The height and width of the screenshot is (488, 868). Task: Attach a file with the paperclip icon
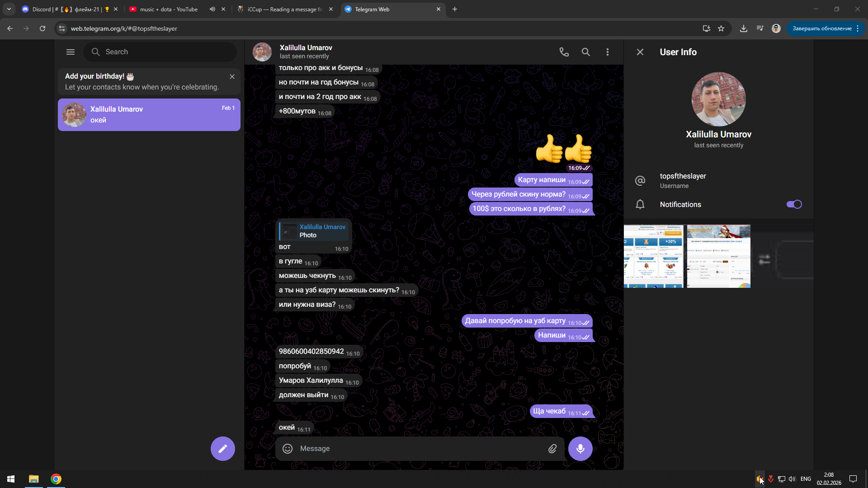pos(552,448)
